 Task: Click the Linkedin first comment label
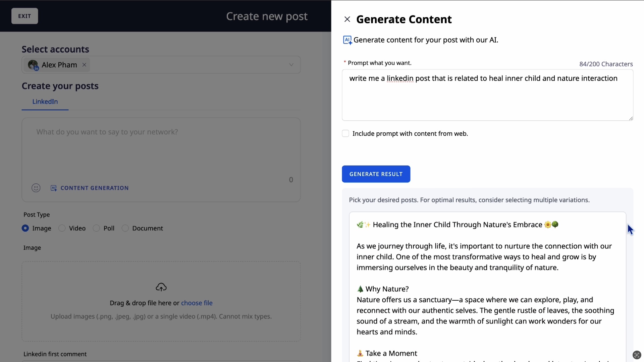55,354
